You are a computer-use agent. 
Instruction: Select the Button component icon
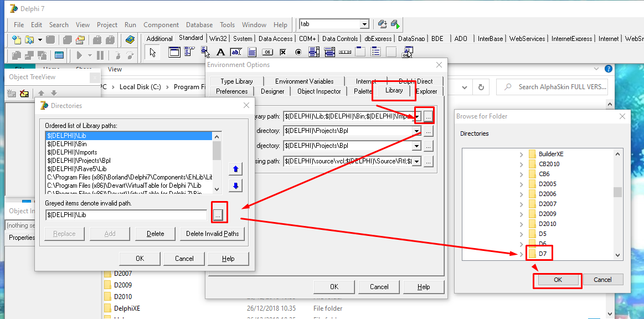[x=267, y=52]
